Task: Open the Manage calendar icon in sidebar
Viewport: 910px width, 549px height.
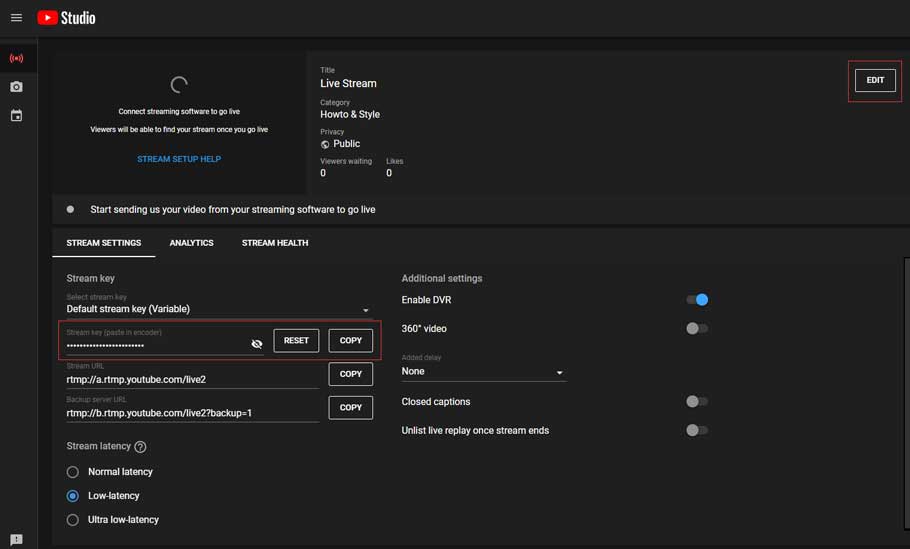Action: [x=16, y=116]
